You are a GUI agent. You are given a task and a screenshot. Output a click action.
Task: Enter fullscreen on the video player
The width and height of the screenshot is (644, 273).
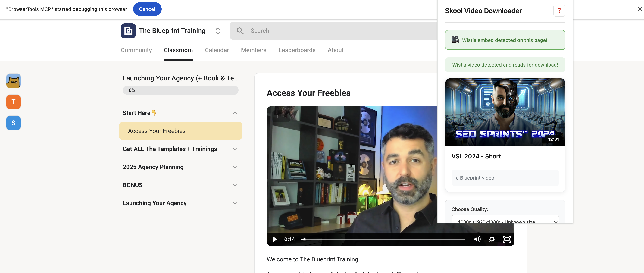(507, 239)
